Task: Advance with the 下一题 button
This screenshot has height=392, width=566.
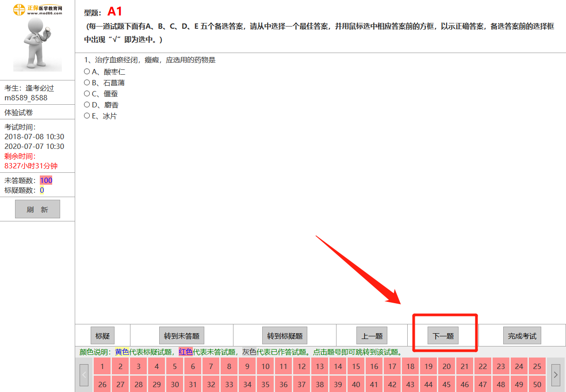Action: pos(443,336)
